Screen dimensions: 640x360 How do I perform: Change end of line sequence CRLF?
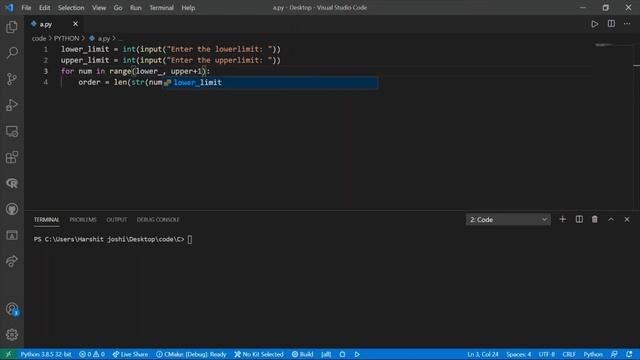pos(569,354)
